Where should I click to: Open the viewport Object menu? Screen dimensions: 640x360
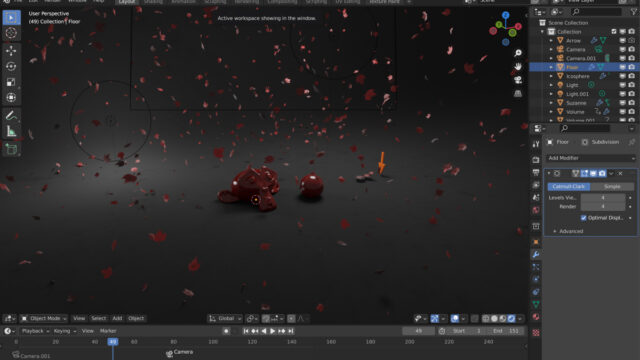pyautogui.click(x=136, y=318)
